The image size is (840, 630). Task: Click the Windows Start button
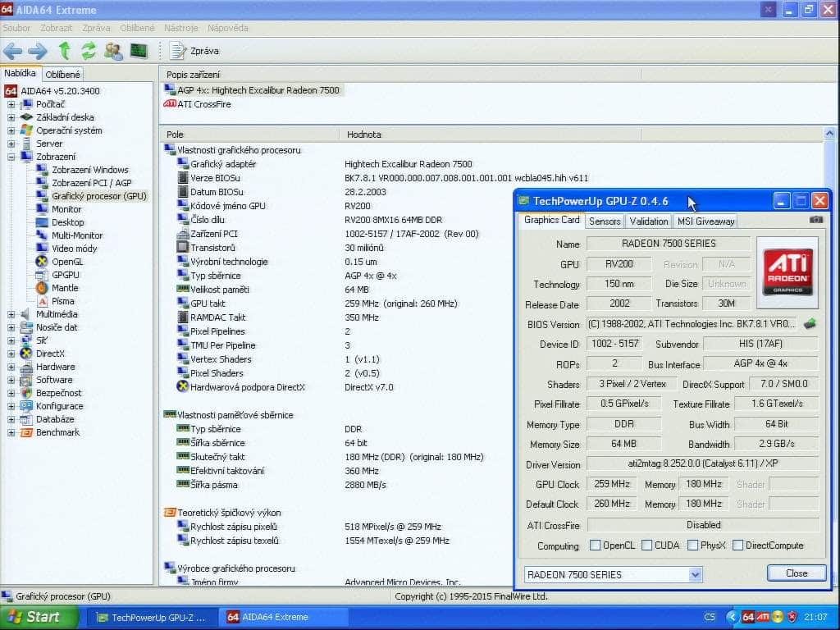(38, 617)
